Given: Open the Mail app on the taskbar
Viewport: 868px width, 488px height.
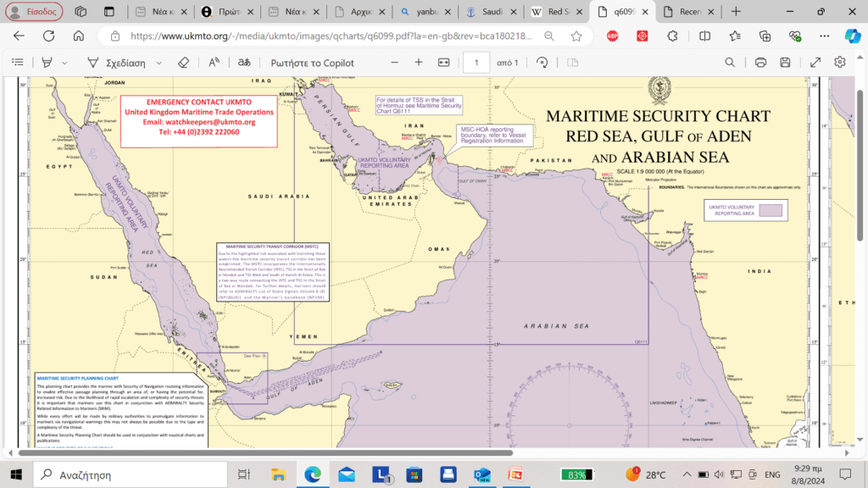Looking at the screenshot, I should tap(347, 474).
